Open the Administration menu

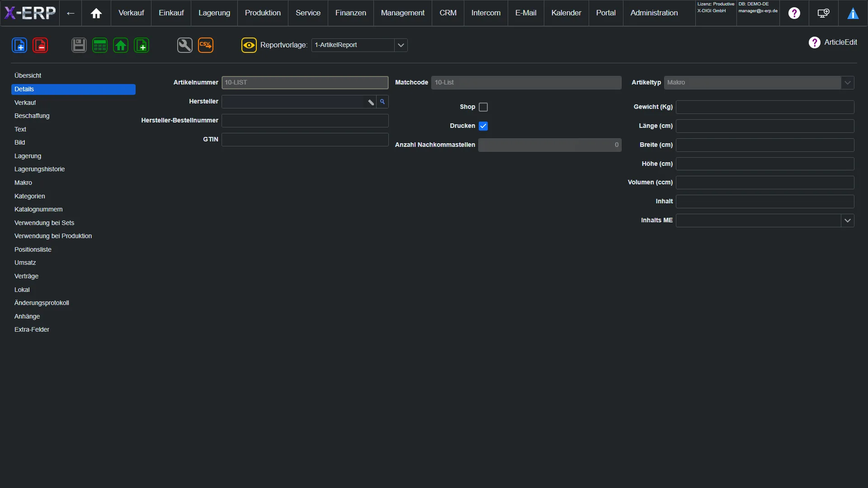[x=654, y=13]
